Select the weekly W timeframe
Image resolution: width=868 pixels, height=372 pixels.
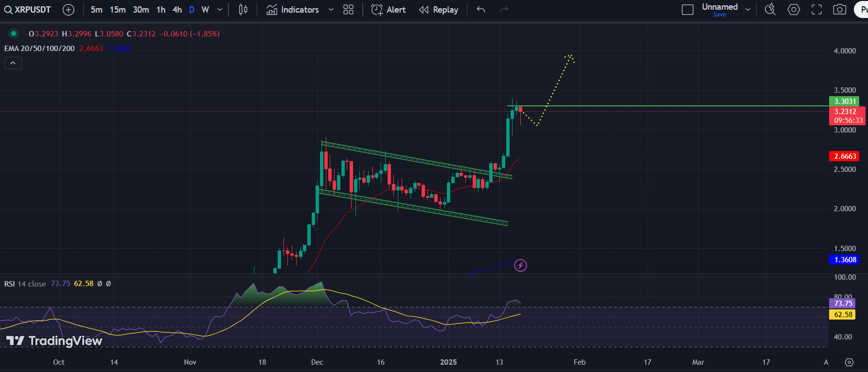point(205,10)
